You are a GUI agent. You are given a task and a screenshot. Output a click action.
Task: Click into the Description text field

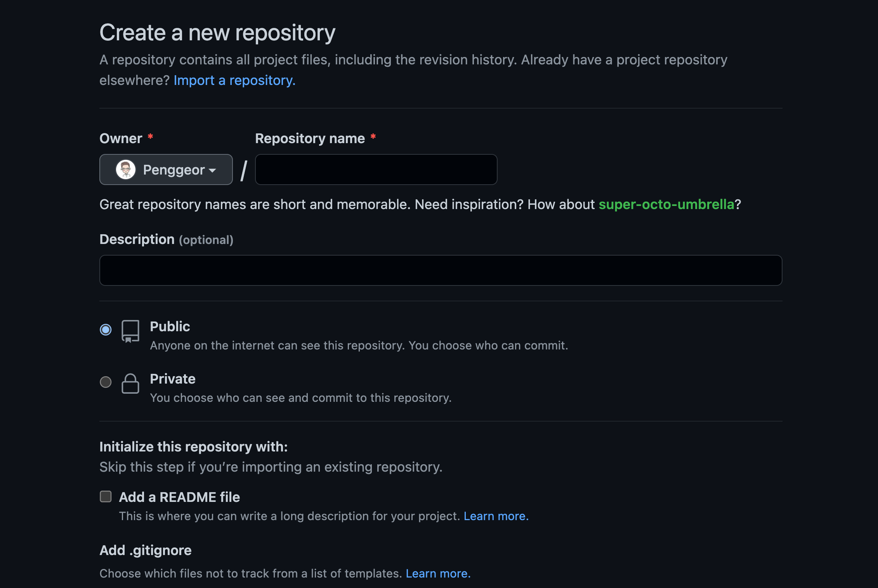pyautogui.click(x=441, y=270)
